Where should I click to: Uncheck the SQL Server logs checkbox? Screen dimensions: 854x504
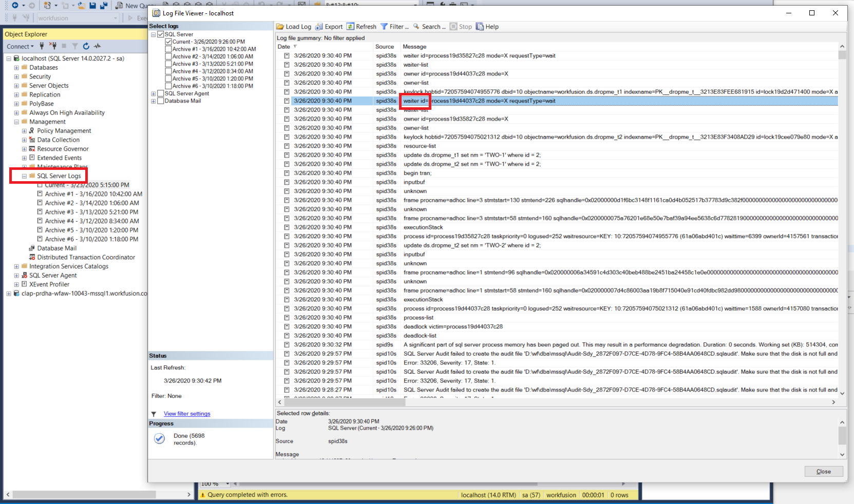[161, 34]
